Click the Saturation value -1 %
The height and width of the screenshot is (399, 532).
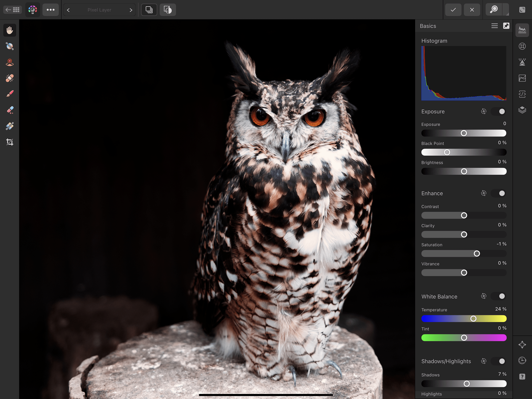click(501, 244)
